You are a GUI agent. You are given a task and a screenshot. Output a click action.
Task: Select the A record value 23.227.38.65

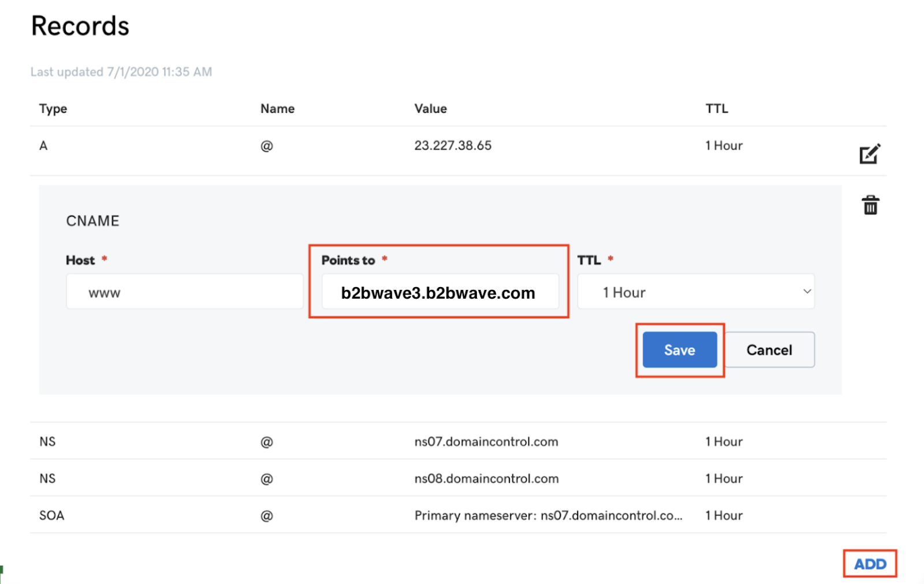453,146
